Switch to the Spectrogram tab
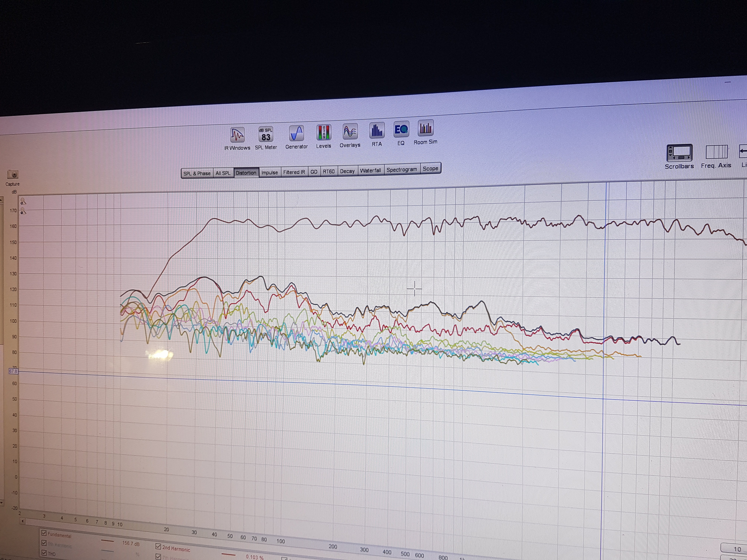The height and width of the screenshot is (560, 747). tap(401, 169)
